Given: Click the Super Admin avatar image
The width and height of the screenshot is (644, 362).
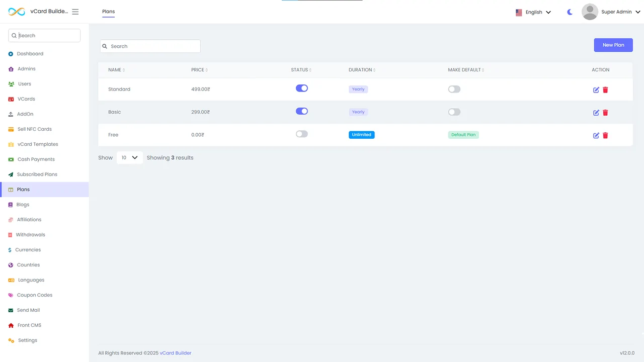Looking at the screenshot, I should tap(590, 12).
